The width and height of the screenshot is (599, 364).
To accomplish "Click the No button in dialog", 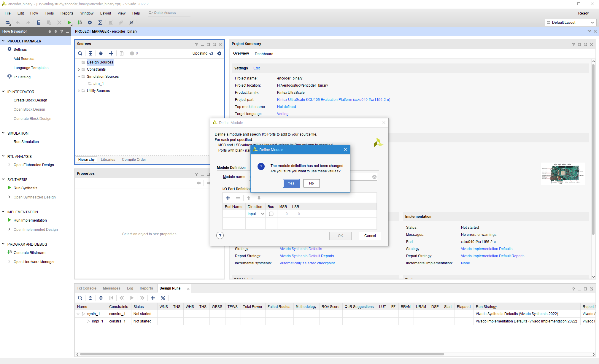I will click(x=311, y=183).
